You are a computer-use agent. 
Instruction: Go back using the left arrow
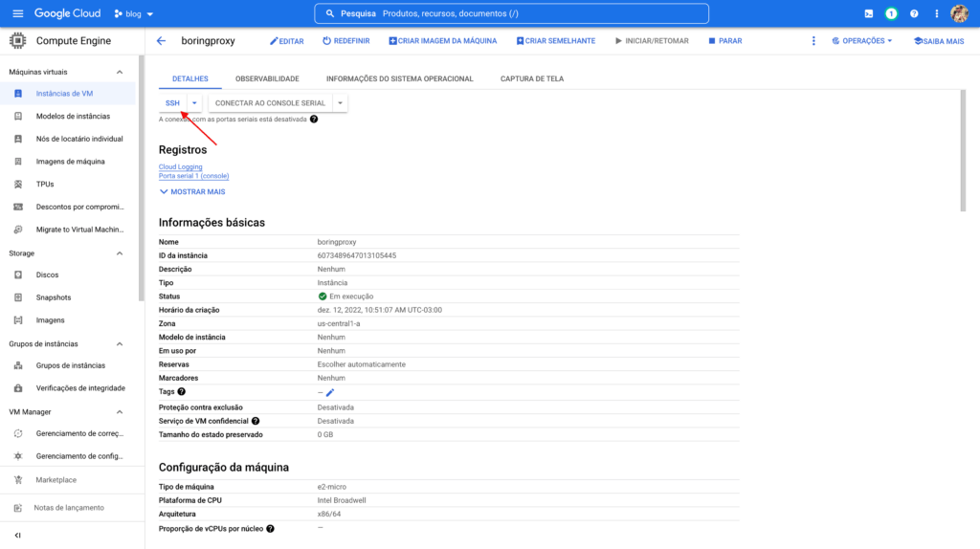[x=161, y=40]
